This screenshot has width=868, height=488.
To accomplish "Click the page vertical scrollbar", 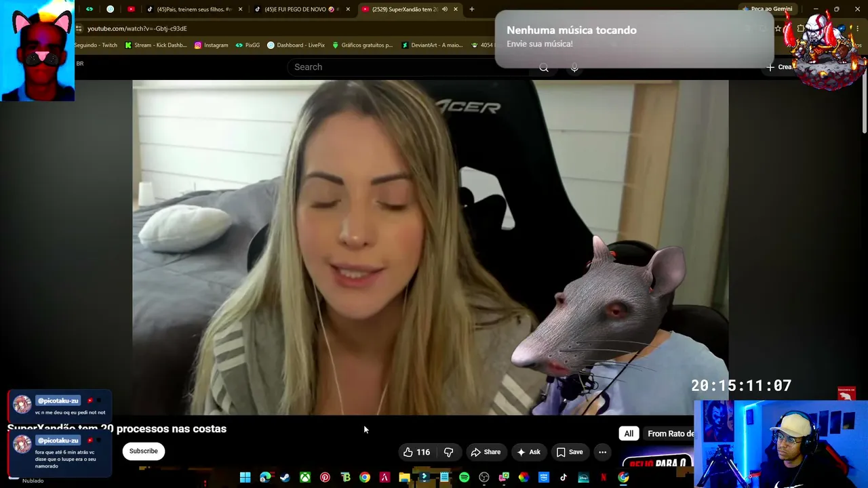I will (864, 102).
